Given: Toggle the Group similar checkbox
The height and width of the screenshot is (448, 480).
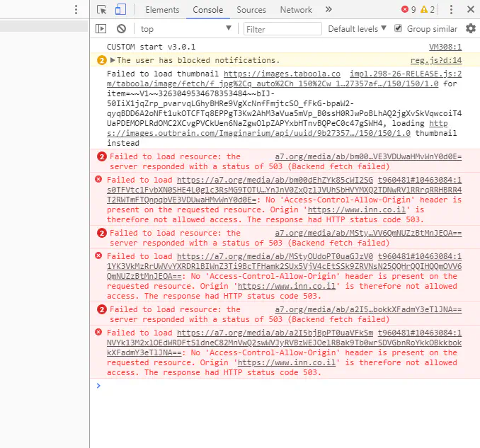Looking at the screenshot, I should 398,29.
